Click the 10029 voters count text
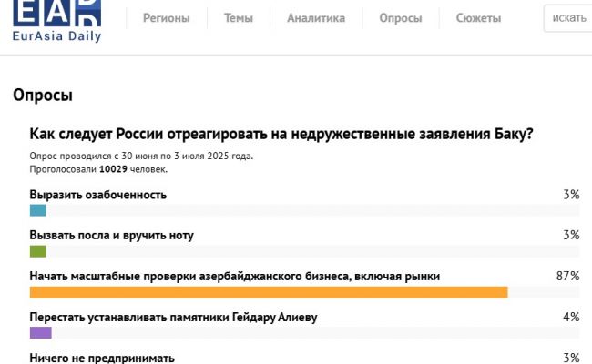 [114, 168]
